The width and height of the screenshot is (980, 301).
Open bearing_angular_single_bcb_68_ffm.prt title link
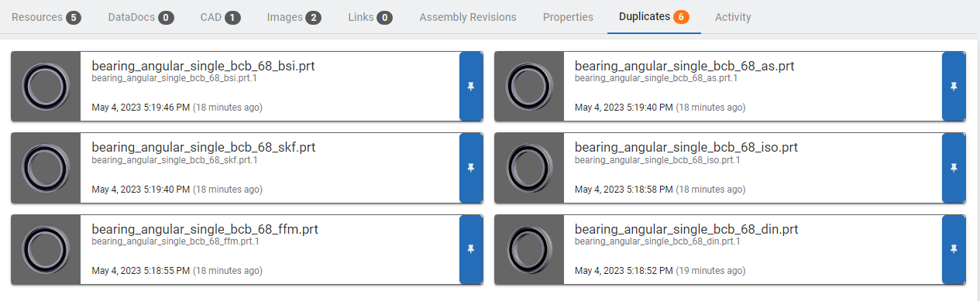[205, 229]
